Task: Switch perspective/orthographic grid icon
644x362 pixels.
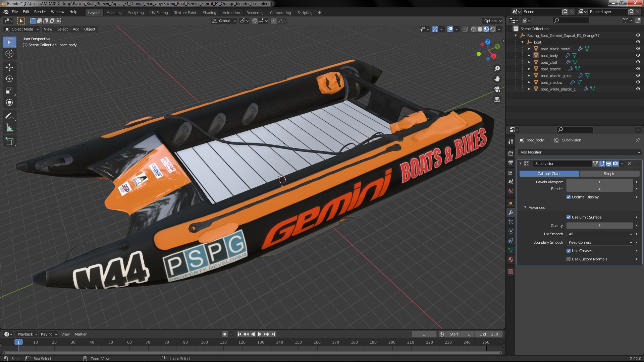Action: tap(497, 100)
